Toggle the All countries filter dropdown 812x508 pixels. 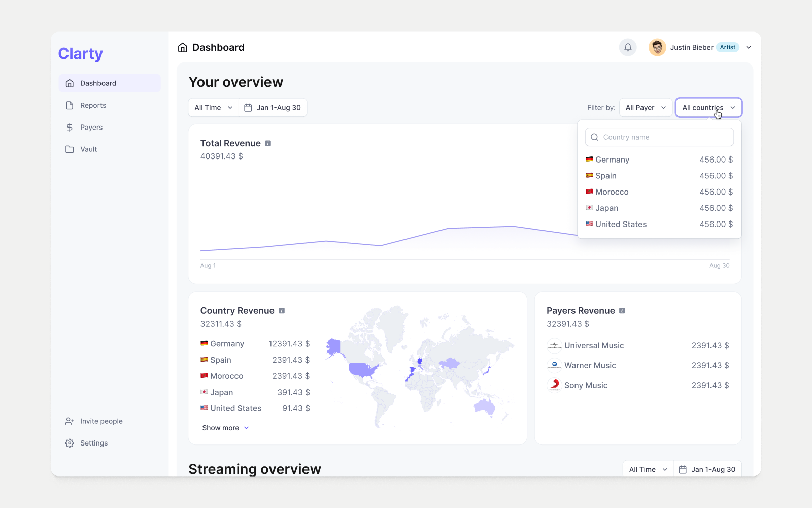(708, 108)
